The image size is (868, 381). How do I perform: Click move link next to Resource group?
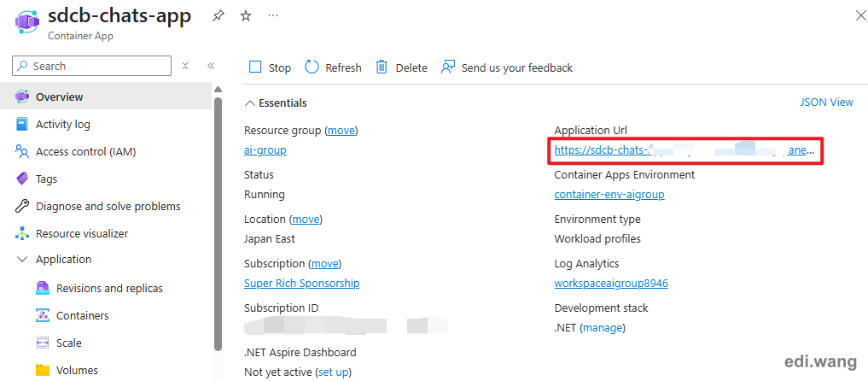[341, 131]
